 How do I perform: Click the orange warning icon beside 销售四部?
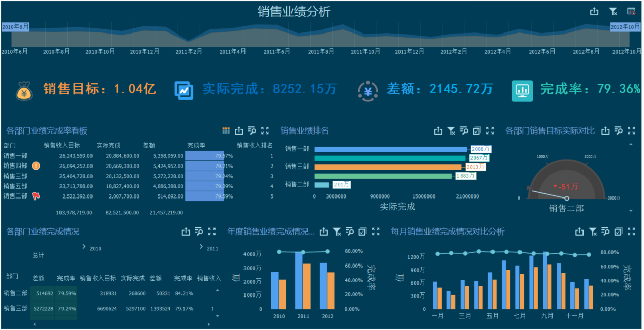click(36, 166)
